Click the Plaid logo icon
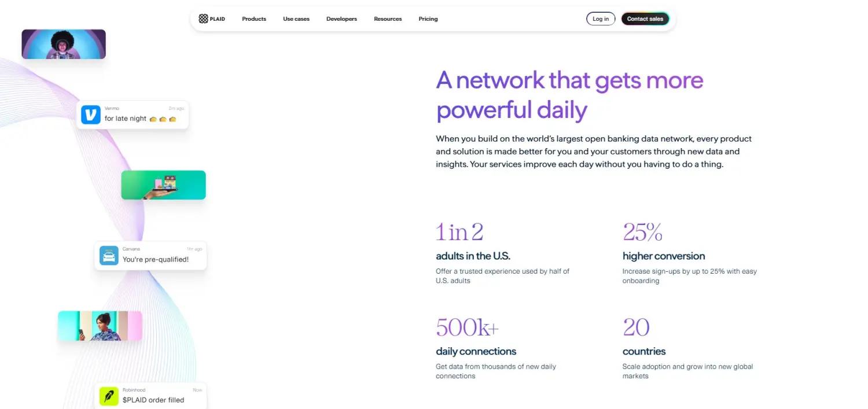868x409 pixels. pyautogui.click(x=203, y=19)
